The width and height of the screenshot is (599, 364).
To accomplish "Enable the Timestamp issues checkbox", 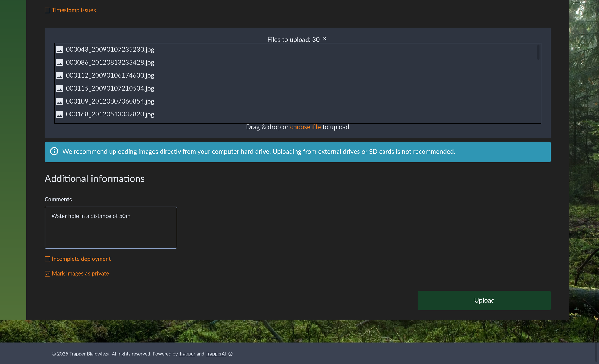I will [47, 11].
